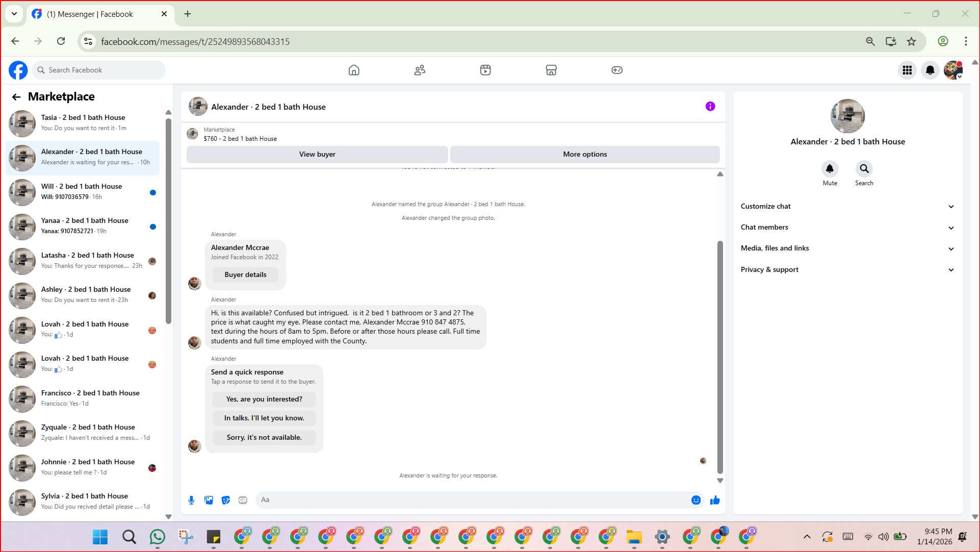Click the chat messages vertical scrollbar
This screenshot has width=980, height=552.
point(720,357)
